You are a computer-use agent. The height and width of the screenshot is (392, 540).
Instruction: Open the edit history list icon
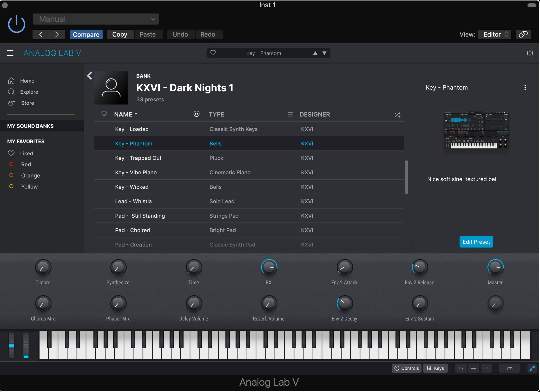[474, 368]
